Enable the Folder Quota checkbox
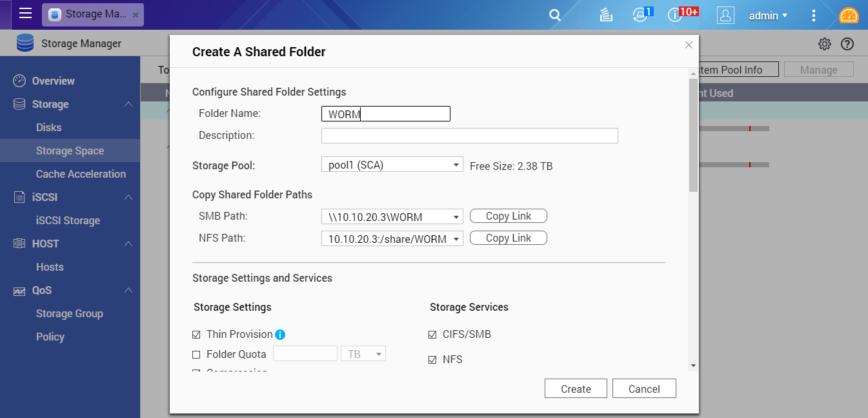 [x=197, y=354]
